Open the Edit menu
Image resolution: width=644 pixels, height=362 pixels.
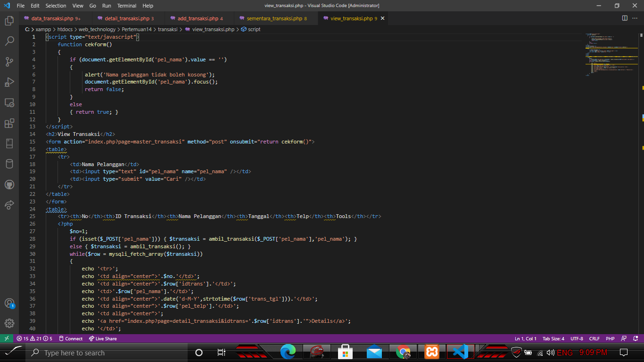35,6
